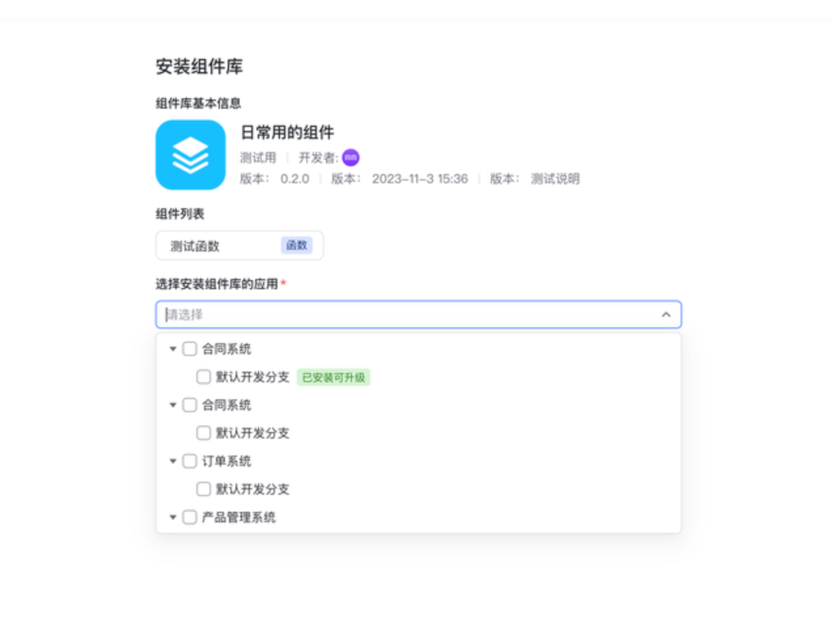Tick 默认开发分支 checkbox under 订单系统
Screen dimensions: 831x644
203,489
